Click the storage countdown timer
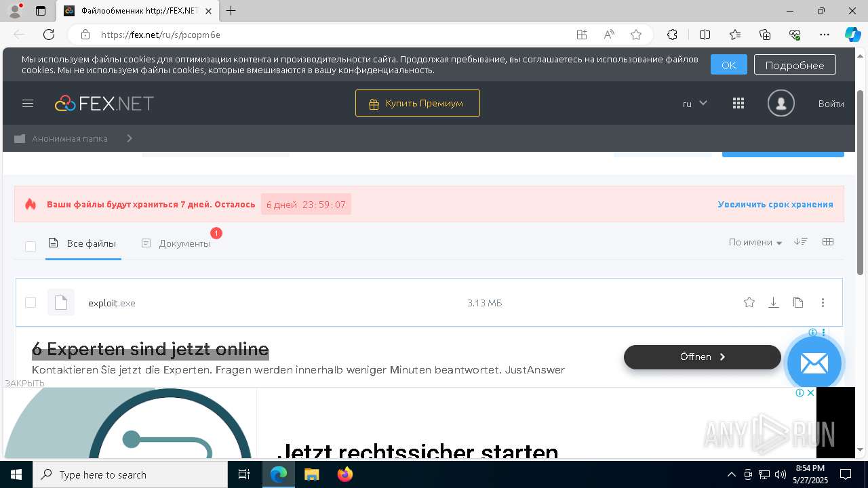Viewport: 868px width, 488px height. point(306,204)
